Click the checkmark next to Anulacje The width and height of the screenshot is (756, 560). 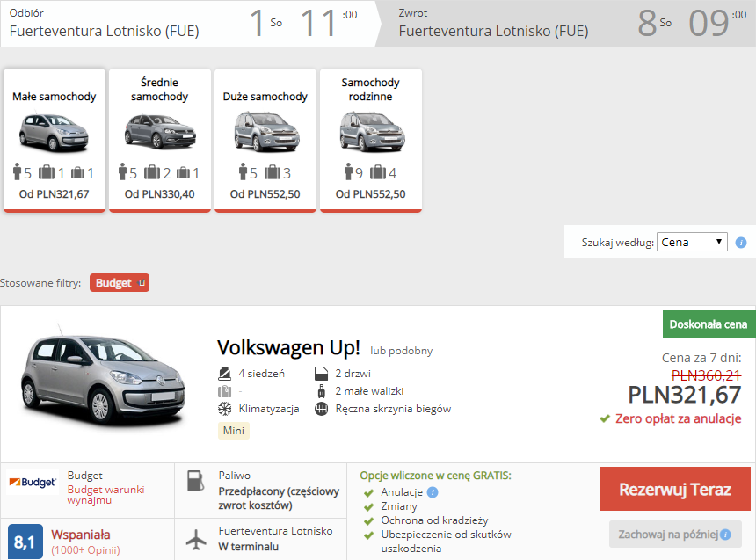pyautogui.click(x=369, y=493)
